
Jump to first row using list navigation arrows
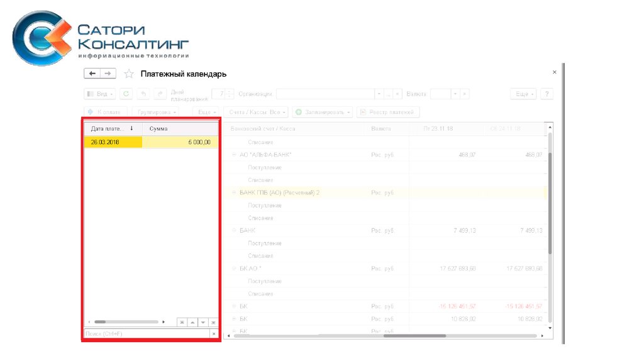(x=182, y=321)
